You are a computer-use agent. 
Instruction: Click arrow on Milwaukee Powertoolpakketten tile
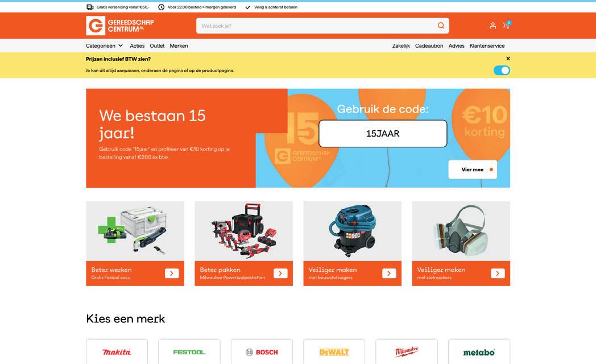(280, 273)
